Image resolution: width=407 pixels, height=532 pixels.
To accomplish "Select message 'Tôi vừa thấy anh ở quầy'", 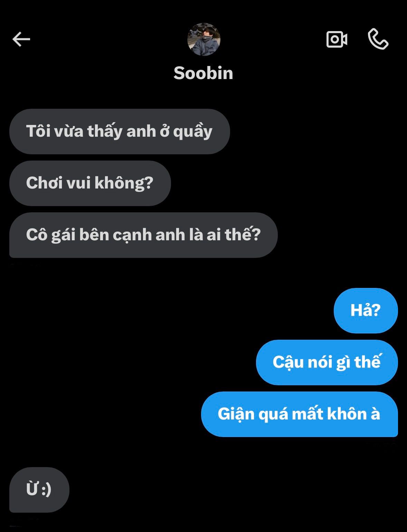I will click(x=120, y=132).
